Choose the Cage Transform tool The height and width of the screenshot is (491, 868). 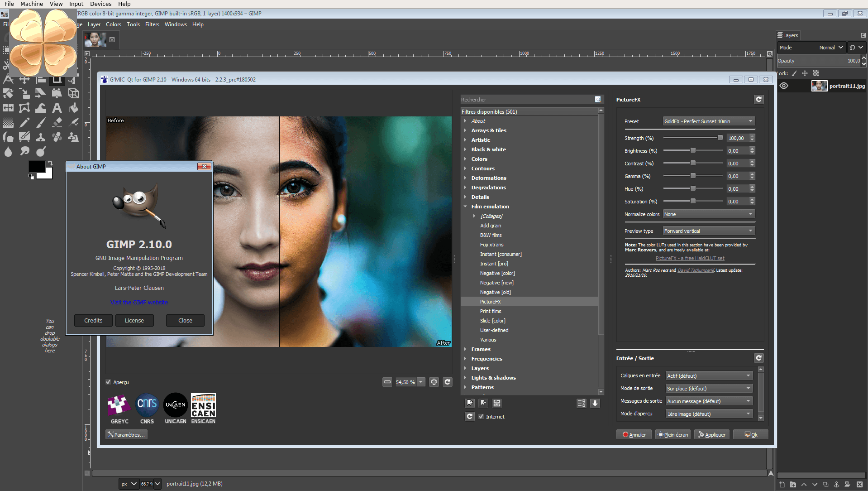(x=24, y=108)
